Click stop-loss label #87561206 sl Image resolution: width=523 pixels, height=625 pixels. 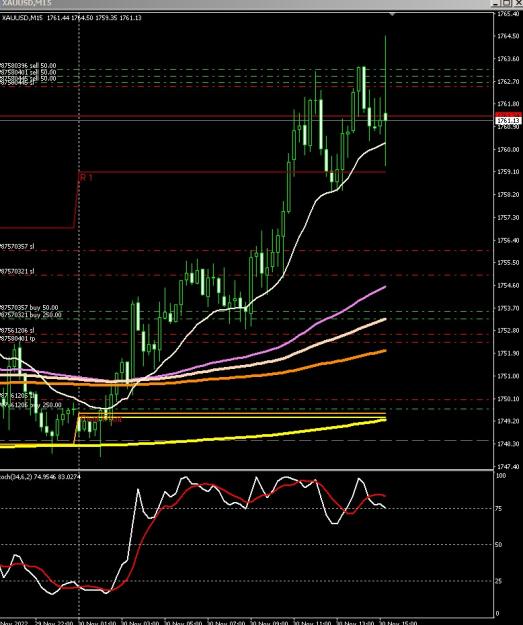pos(17,331)
